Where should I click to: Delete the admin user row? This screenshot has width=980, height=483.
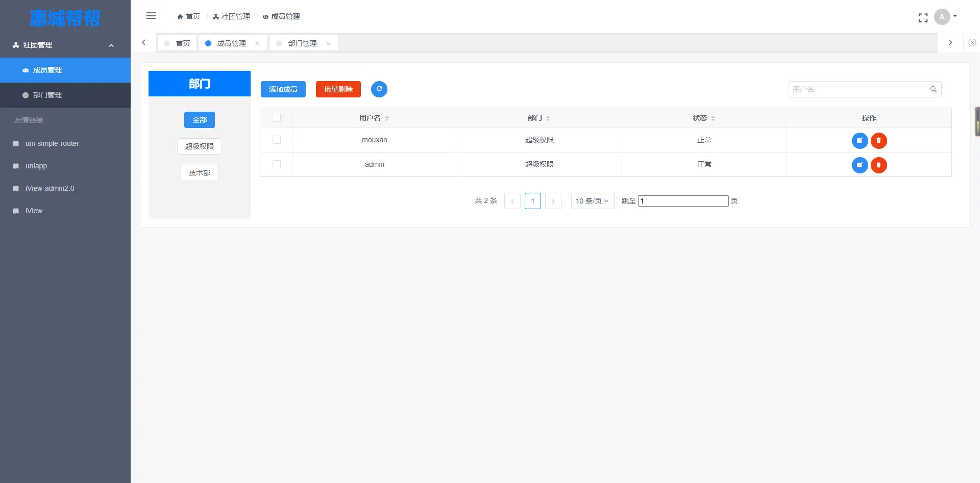coord(879,165)
